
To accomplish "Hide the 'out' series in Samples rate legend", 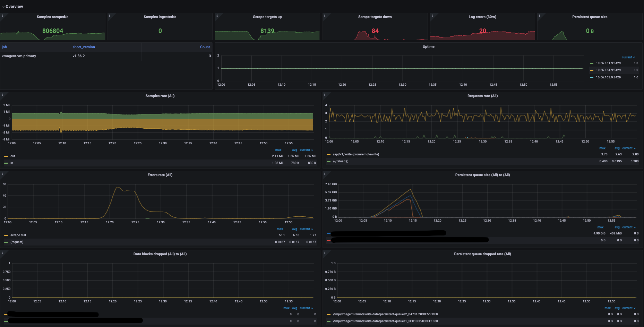I will (x=12, y=156).
